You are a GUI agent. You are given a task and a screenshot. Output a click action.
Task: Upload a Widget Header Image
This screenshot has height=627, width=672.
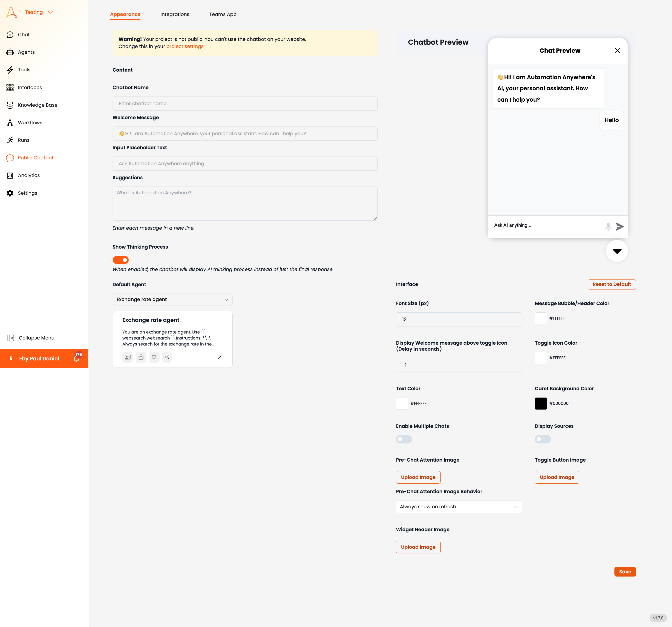pos(418,547)
